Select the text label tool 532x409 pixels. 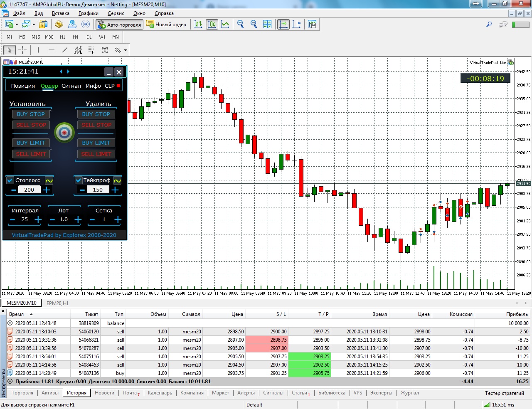point(105,50)
